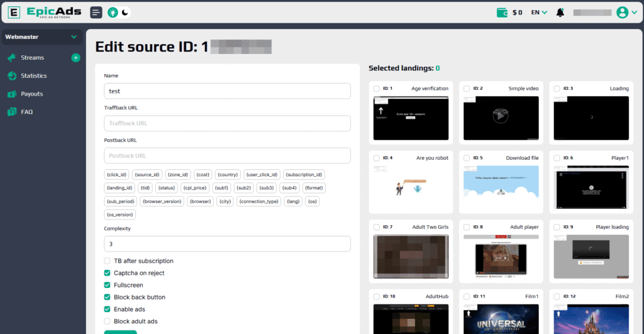This screenshot has height=334, width=644.
Task: Open the FAQ sidebar item
Action: tap(26, 113)
